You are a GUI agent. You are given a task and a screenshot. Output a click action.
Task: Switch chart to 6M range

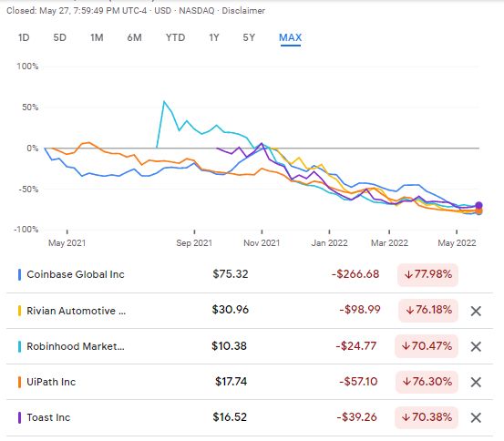pos(134,37)
